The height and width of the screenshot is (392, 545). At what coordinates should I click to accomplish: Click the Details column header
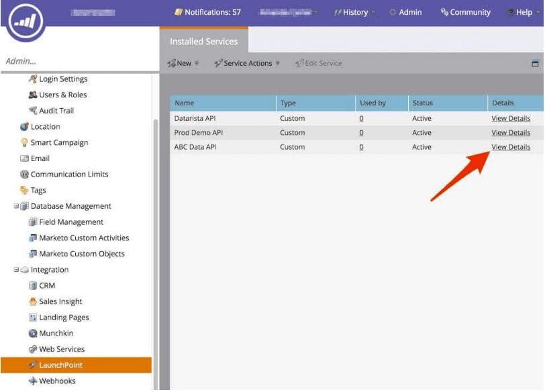pos(515,103)
